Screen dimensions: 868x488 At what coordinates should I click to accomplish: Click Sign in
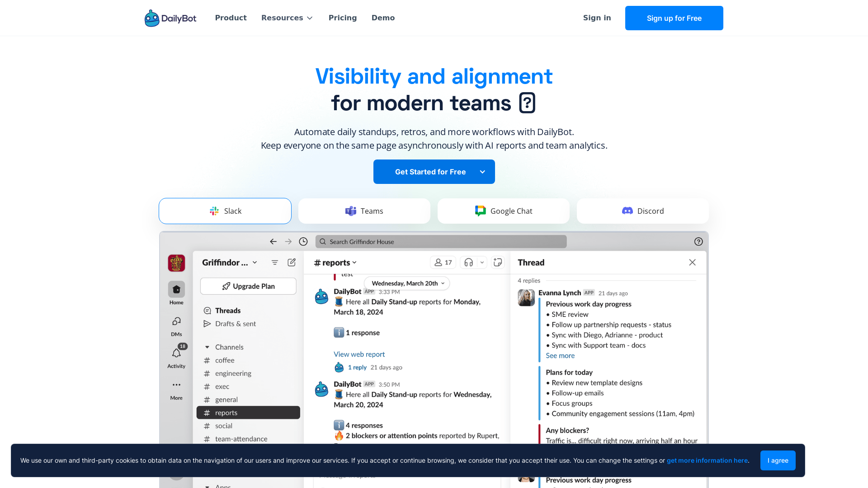(597, 18)
